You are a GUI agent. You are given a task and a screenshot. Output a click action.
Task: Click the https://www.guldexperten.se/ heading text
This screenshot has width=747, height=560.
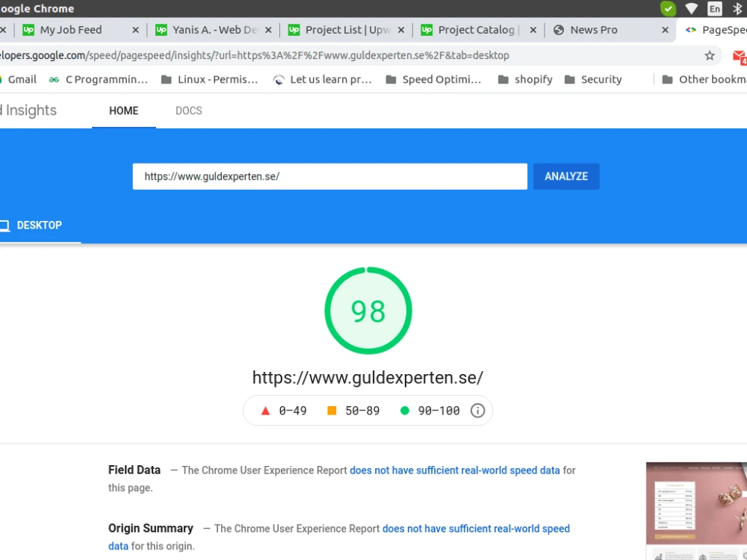368,378
